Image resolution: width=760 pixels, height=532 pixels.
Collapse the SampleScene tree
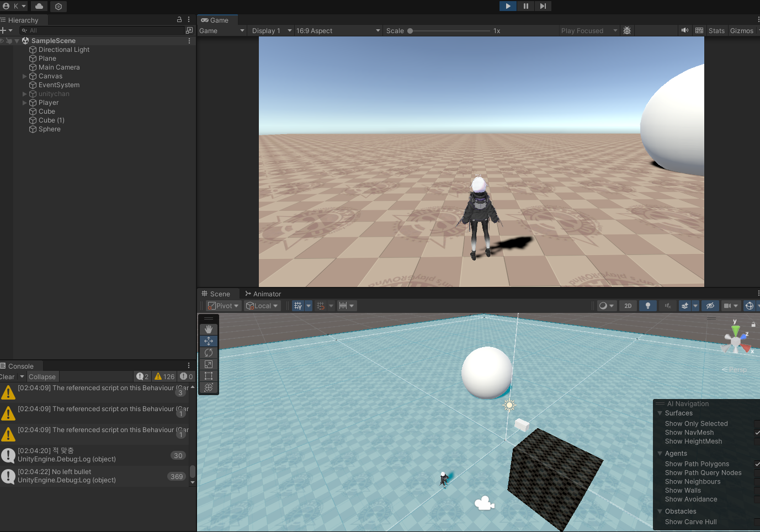[x=17, y=41]
